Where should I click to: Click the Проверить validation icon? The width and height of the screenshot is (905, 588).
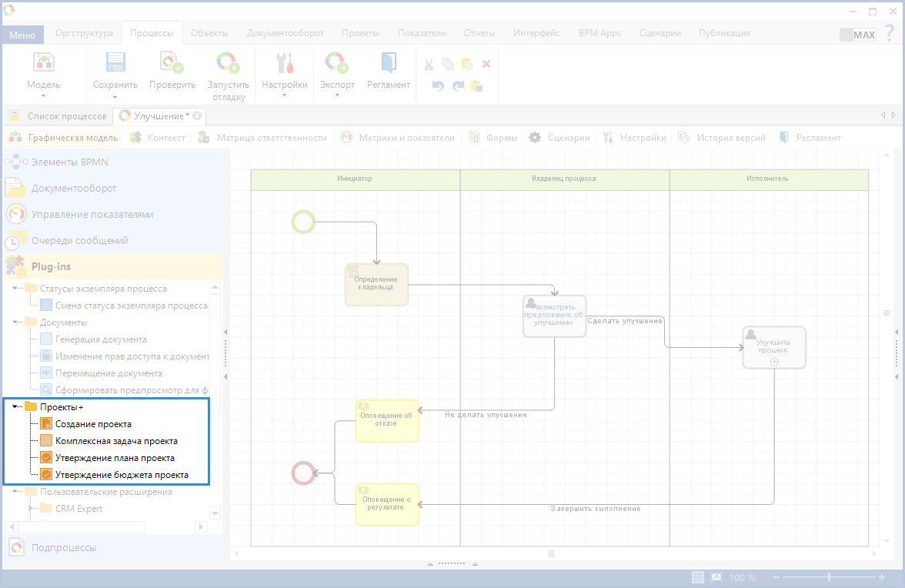(172, 63)
